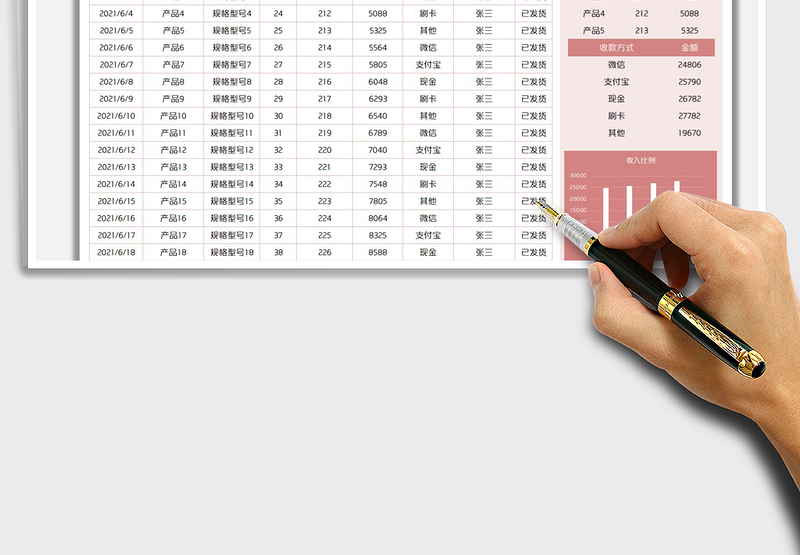Click the 刷卡 total value 27782

coord(689,116)
